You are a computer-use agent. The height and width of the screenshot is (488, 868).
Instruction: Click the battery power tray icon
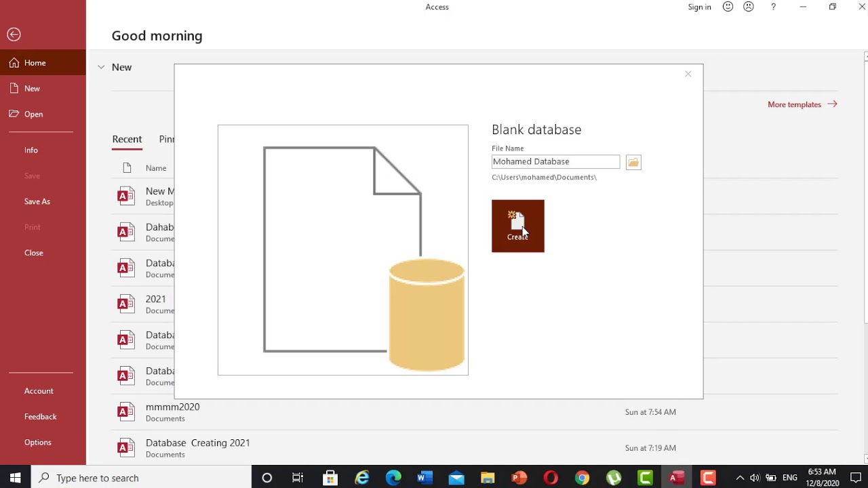point(771,478)
